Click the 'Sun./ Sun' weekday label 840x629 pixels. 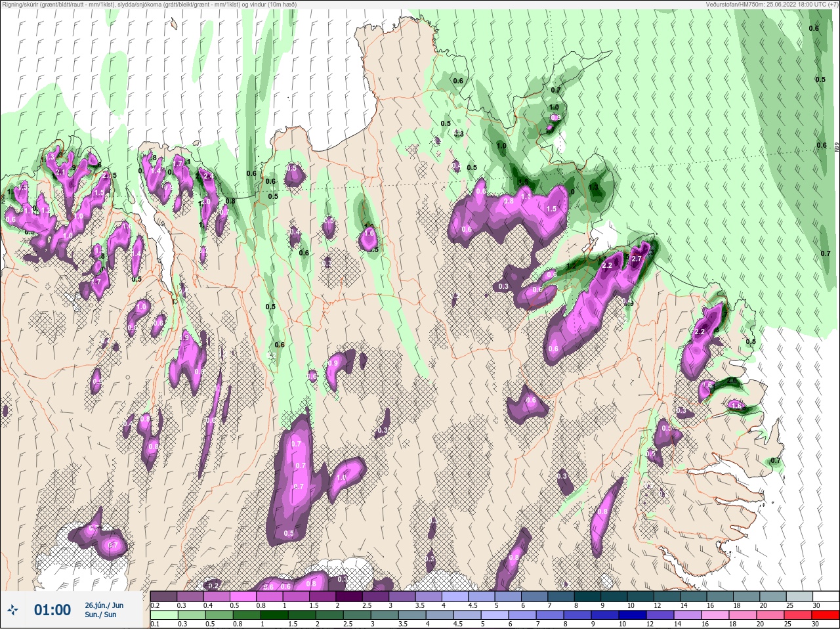click(x=100, y=615)
